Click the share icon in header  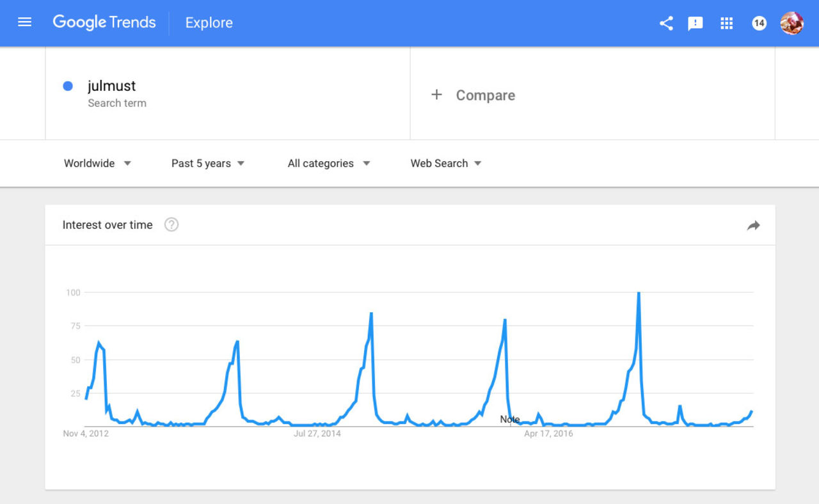point(666,24)
